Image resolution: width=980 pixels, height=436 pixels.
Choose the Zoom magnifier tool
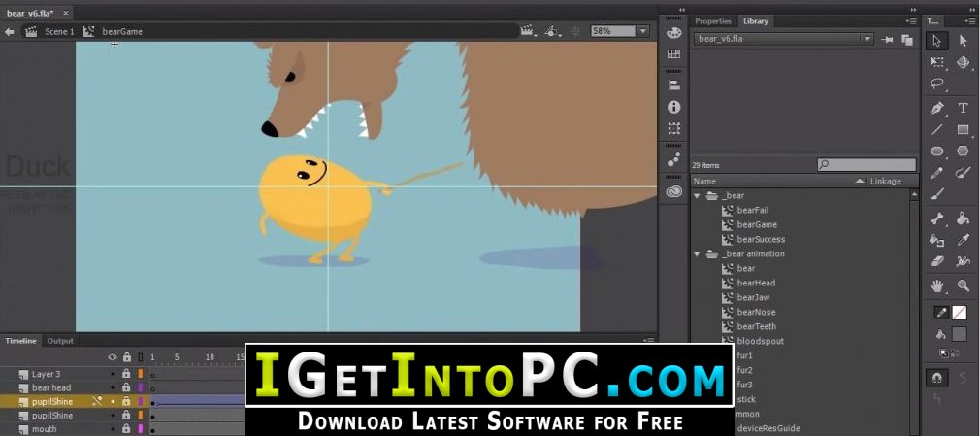click(x=963, y=285)
